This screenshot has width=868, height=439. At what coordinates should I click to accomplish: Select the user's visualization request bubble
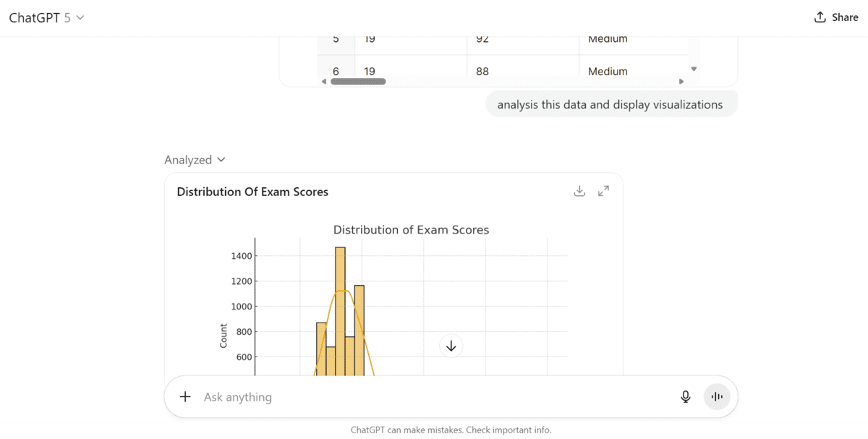[x=610, y=104]
